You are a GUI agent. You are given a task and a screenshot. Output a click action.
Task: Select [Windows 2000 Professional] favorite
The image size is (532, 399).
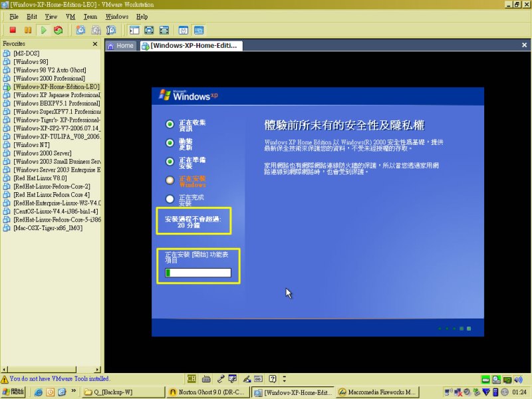click(x=49, y=78)
